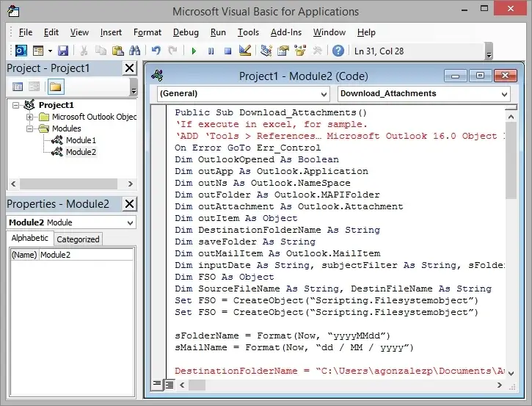532x406 pixels.
Task: Click the Copy toolbar icon
Action: pyautogui.click(x=101, y=51)
